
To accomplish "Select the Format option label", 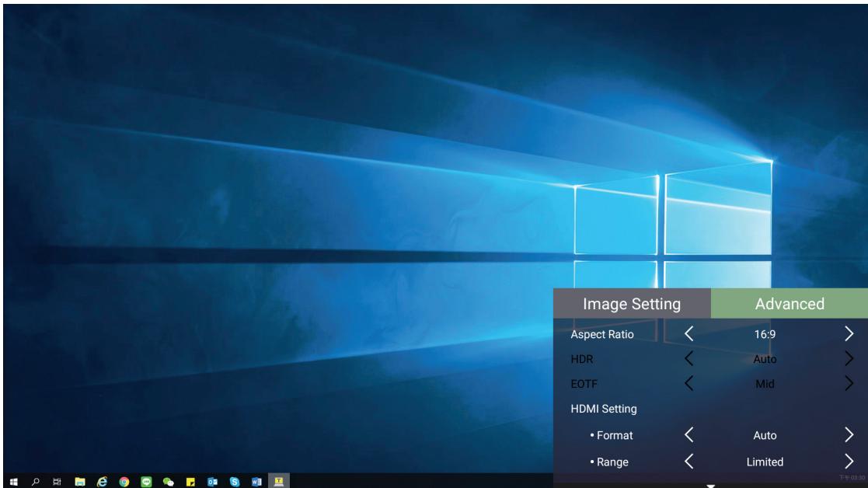I will (611, 435).
